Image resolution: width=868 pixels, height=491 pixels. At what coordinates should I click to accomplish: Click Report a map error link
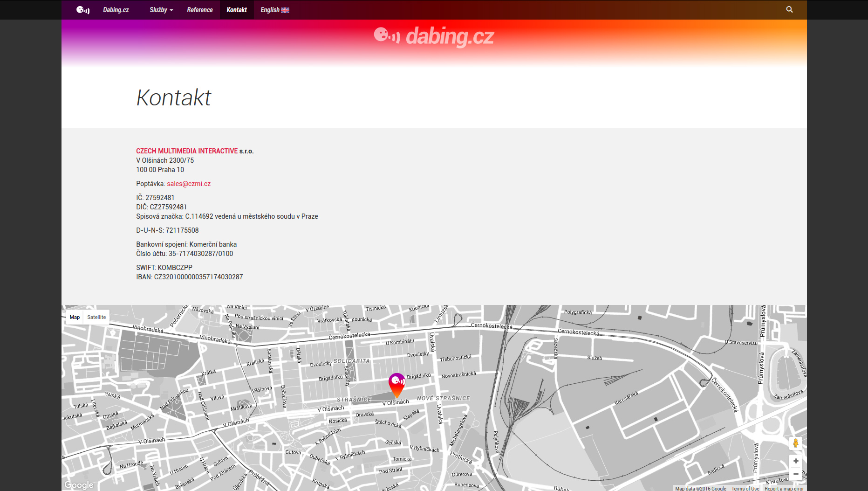[x=784, y=488]
